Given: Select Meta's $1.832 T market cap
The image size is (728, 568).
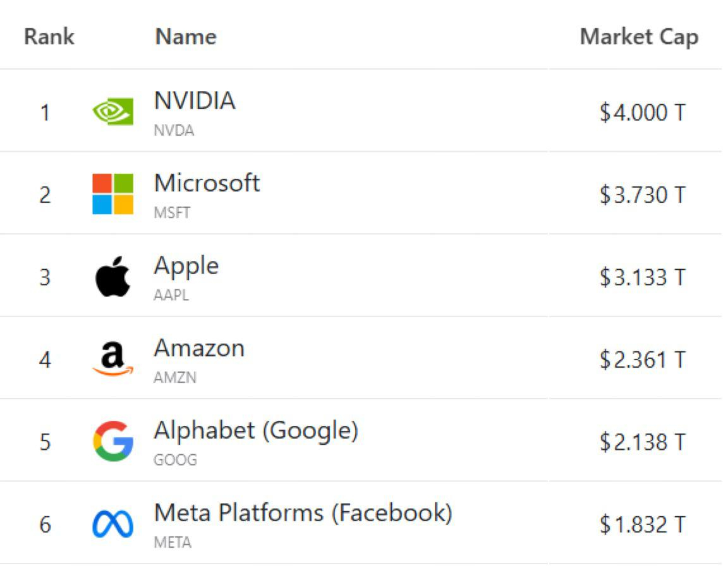Looking at the screenshot, I should coord(642,524).
